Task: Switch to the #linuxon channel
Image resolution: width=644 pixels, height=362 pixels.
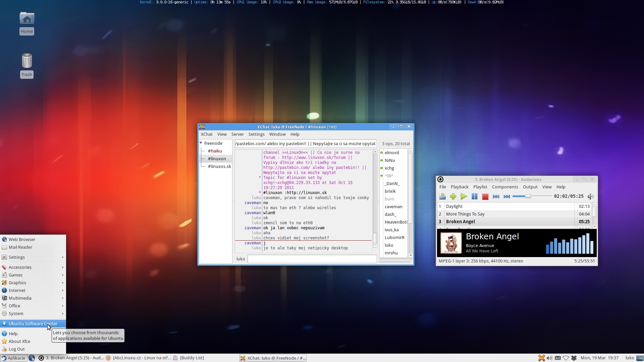Action: click(217, 159)
